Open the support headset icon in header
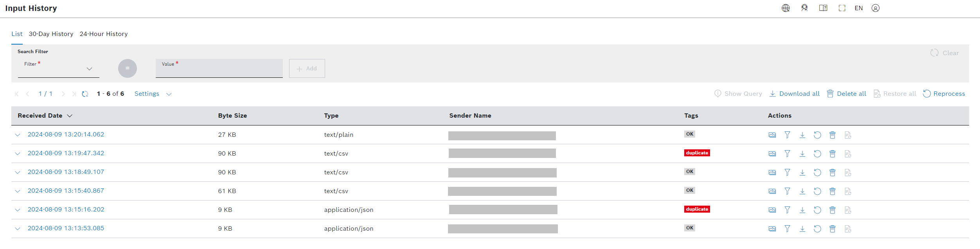 804,8
